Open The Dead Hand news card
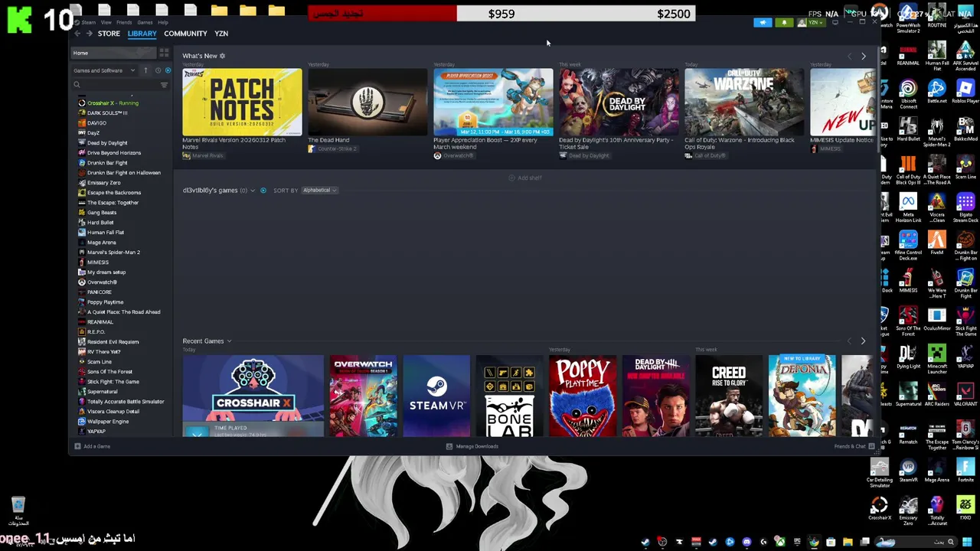The width and height of the screenshot is (980, 551). click(x=367, y=103)
